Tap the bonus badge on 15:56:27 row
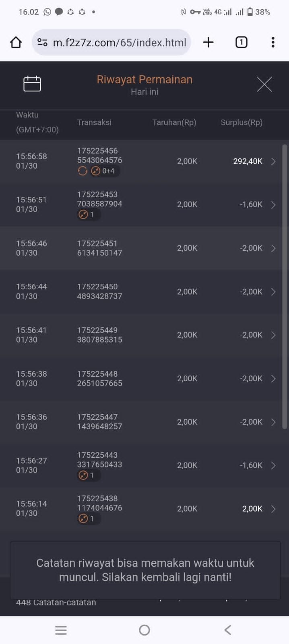The height and width of the screenshot is (644, 289). coord(87,475)
